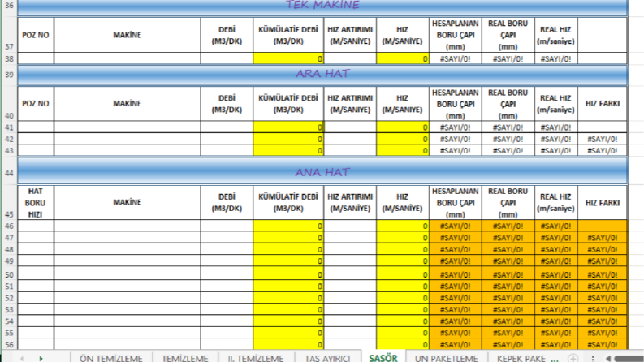This screenshot has height=362, width=644.
Task: Select yellow HIZ cell in row 43
Action: (403, 150)
